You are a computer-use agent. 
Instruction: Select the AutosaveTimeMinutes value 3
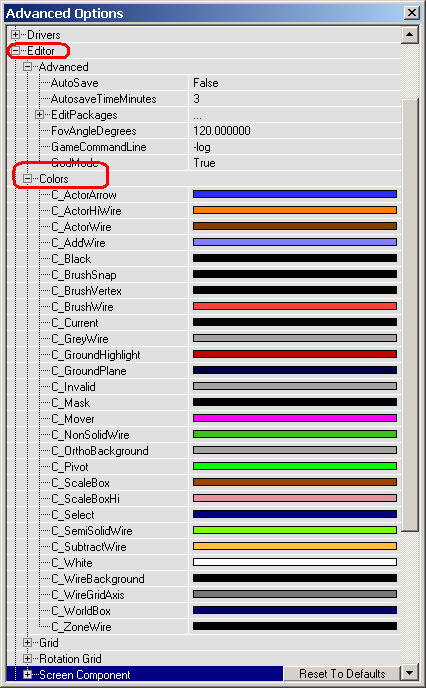(196, 99)
